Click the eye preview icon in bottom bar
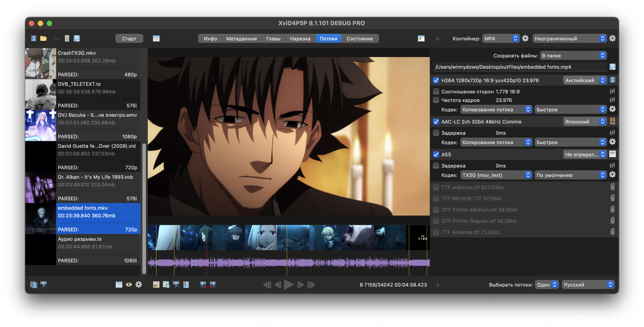The image size is (644, 327). 129,284
